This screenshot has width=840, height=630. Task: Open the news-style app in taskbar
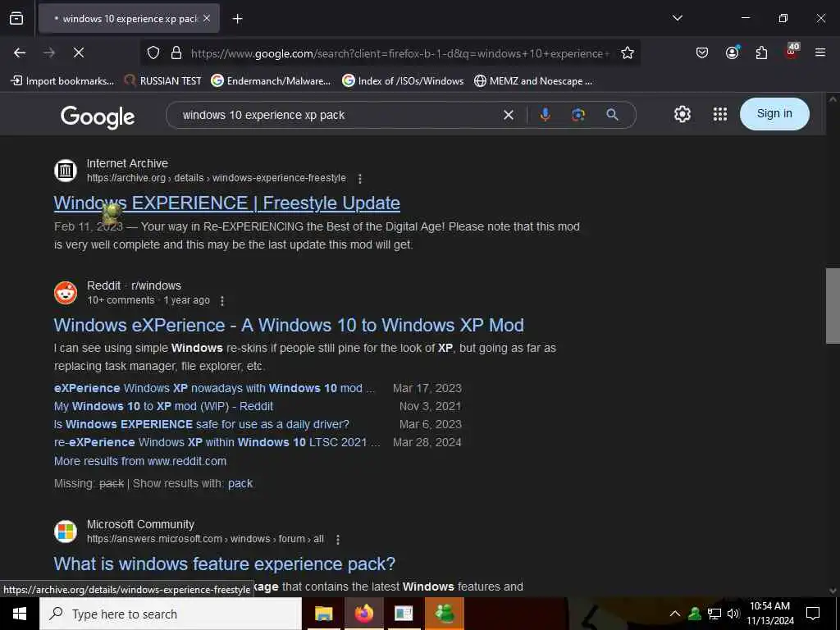pos(404,614)
